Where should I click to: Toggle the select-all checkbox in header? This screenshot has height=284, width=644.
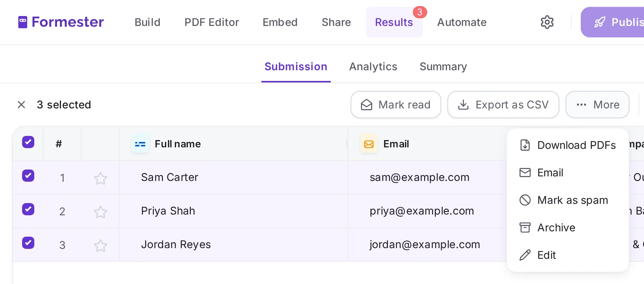pyautogui.click(x=28, y=142)
